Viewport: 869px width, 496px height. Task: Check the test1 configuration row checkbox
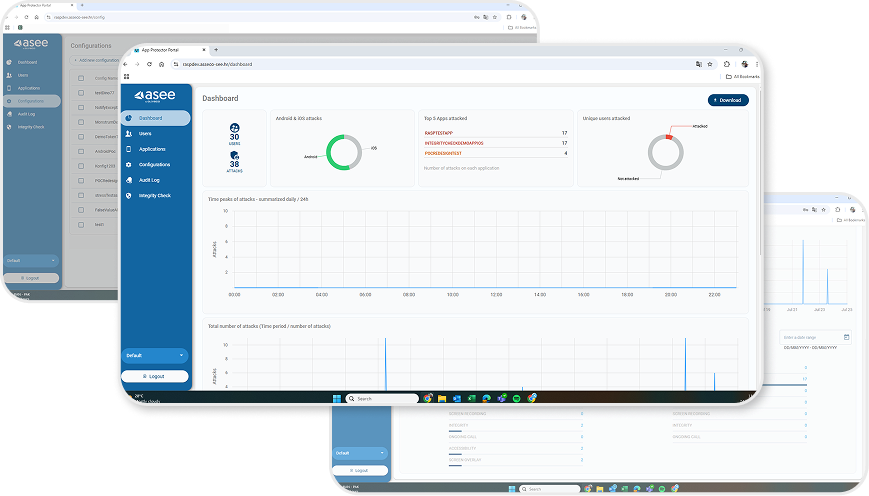[x=80, y=225]
